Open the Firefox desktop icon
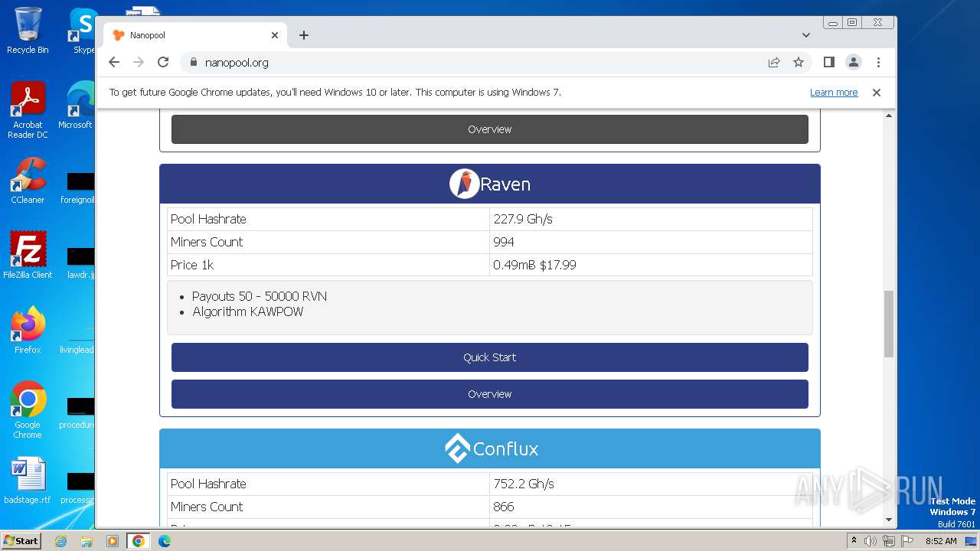Viewport: 980px width, 551px height. click(28, 331)
